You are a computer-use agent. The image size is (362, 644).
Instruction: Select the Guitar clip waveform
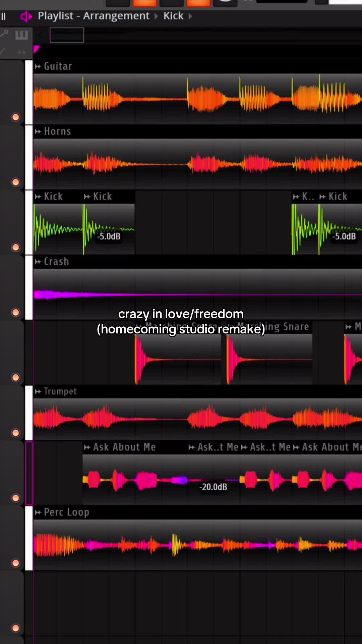coord(197,99)
